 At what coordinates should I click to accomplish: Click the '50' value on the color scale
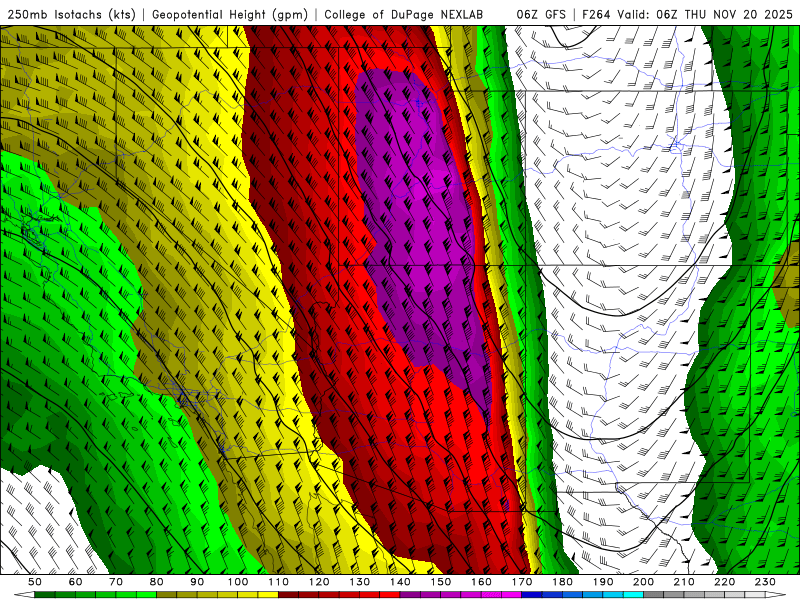click(x=35, y=582)
